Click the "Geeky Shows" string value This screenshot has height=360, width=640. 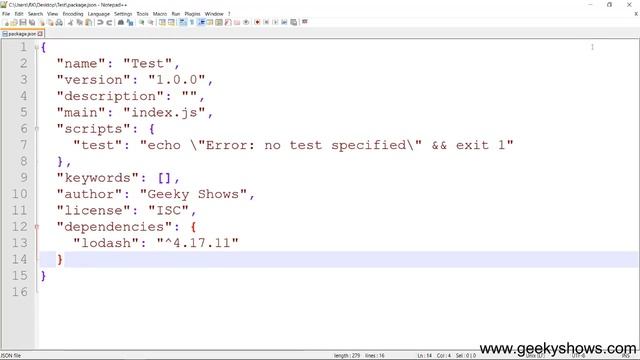click(x=193, y=194)
